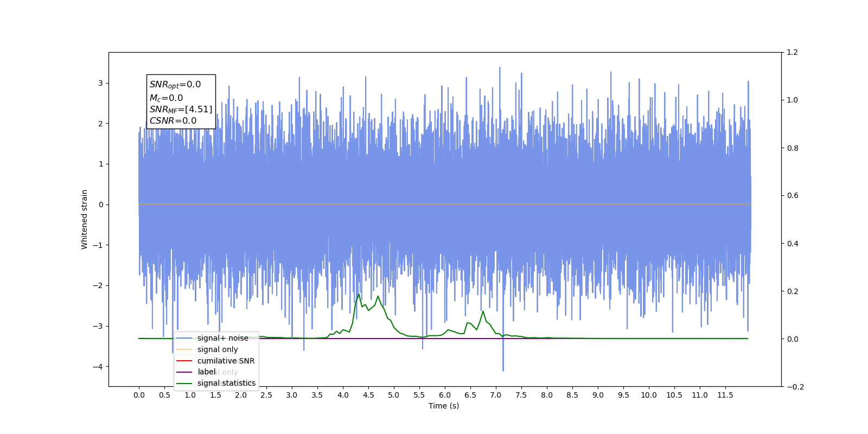Viewport: 868px width, 434px height.
Task: Click the 4.5 tick on time axis
Action: tap(368, 395)
